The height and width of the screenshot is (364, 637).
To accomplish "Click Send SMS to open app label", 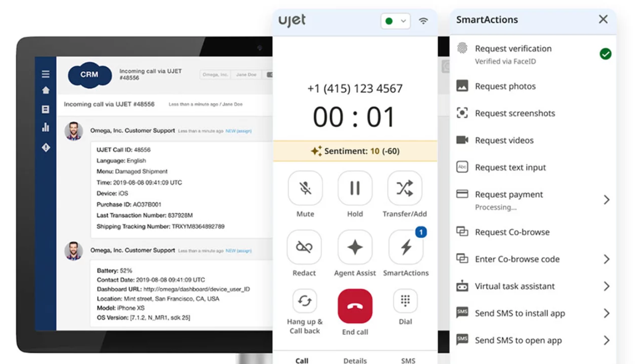I will point(519,340).
